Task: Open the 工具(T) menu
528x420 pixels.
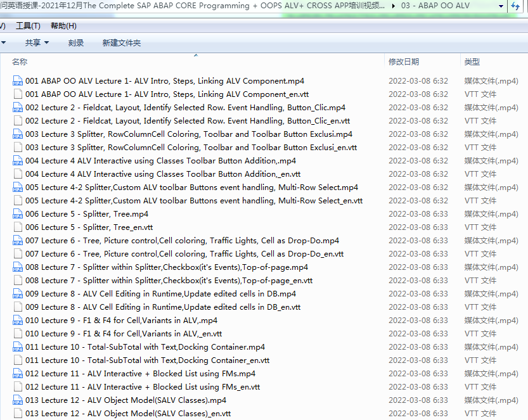Action: (x=28, y=26)
